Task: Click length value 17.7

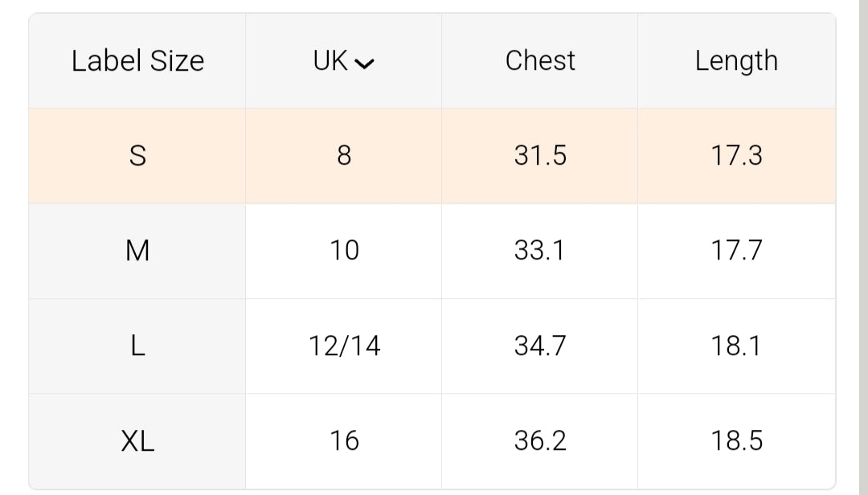Action: [x=736, y=251]
